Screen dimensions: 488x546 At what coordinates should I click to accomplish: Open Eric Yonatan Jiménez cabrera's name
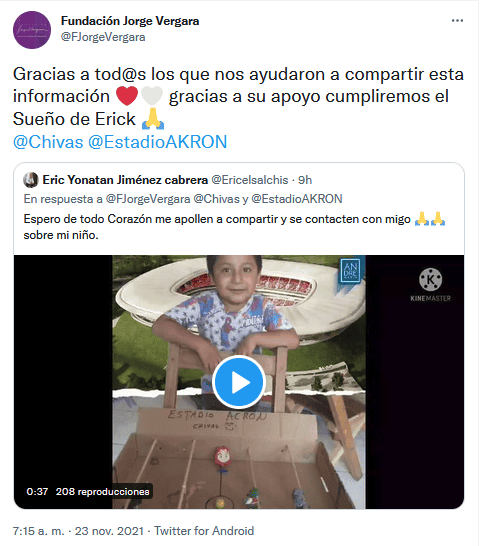point(125,180)
